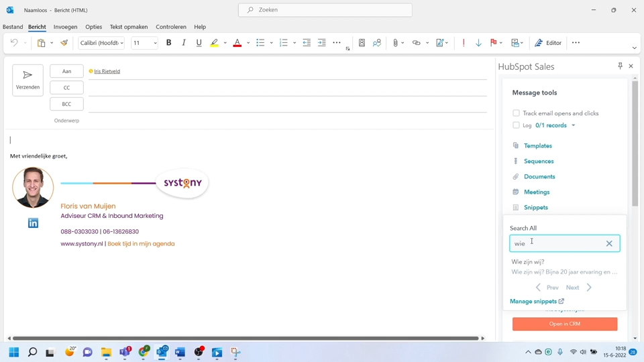Click Open in CRM button
The image size is (644, 362).
(x=564, y=324)
